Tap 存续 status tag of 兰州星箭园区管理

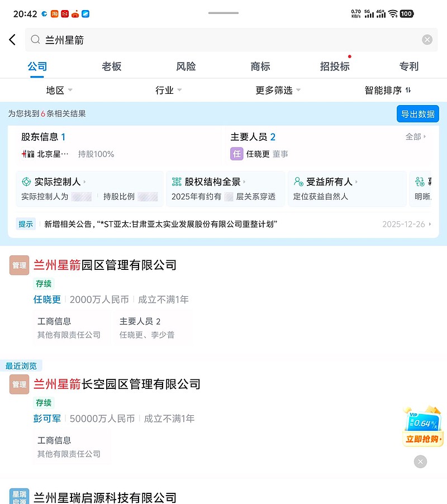coord(44,284)
